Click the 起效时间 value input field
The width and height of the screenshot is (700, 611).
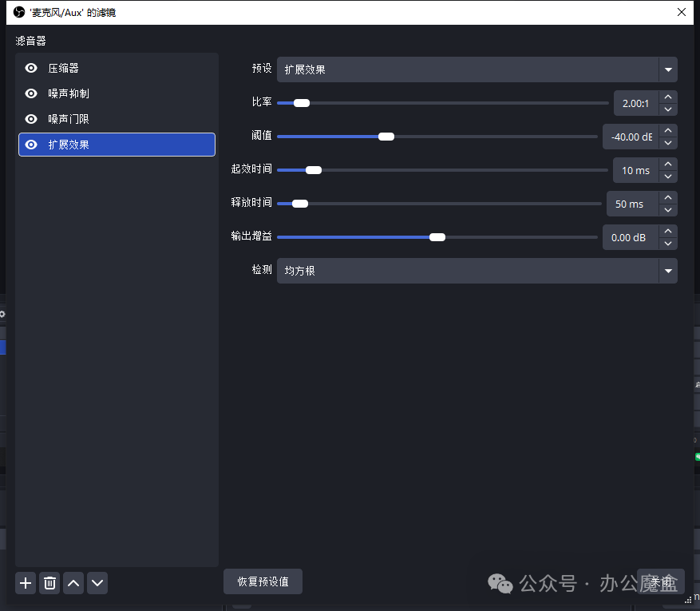pyautogui.click(x=635, y=170)
